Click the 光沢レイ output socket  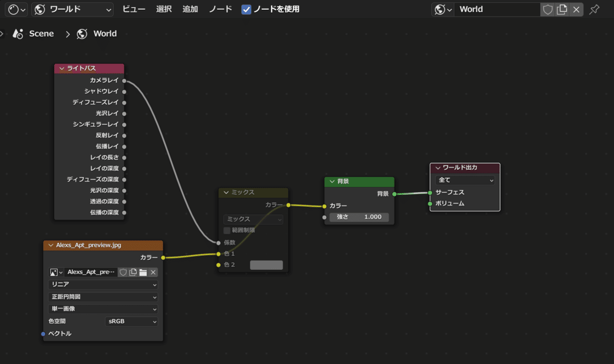pyautogui.click(x=124, y=113)
